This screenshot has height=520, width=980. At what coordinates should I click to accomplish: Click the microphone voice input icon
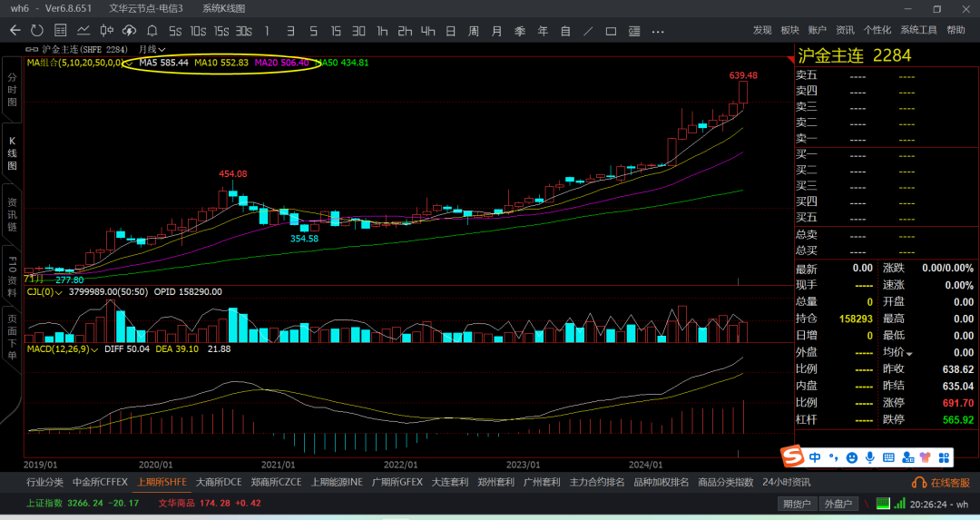tap(870, 457)
